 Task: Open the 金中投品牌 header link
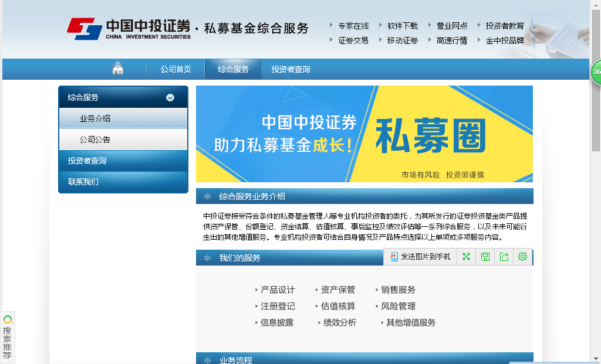505,40
